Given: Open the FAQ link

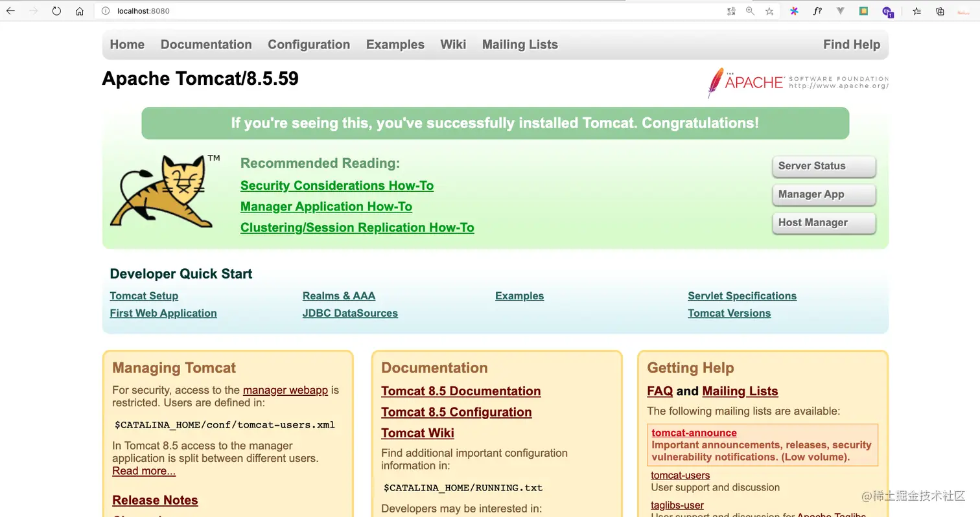Looking at the screenshot, I should pyautogui.click(x=660, y=391).
